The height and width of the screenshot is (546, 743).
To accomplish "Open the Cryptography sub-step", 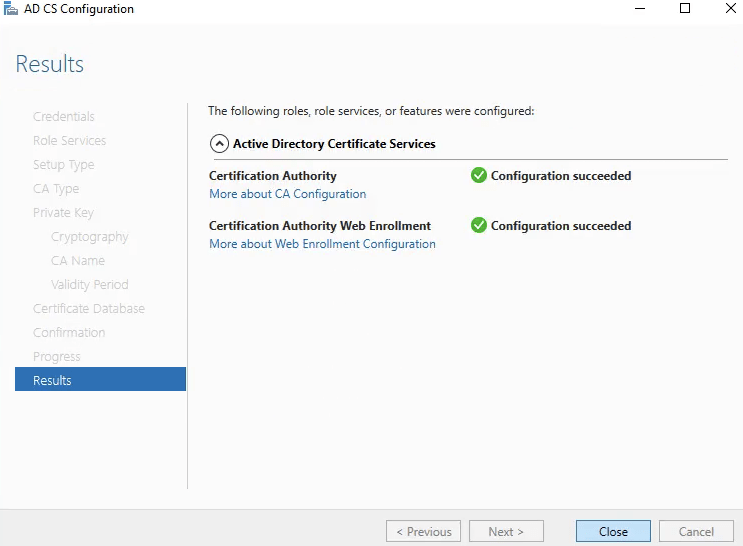I will (x=90, y=237).
